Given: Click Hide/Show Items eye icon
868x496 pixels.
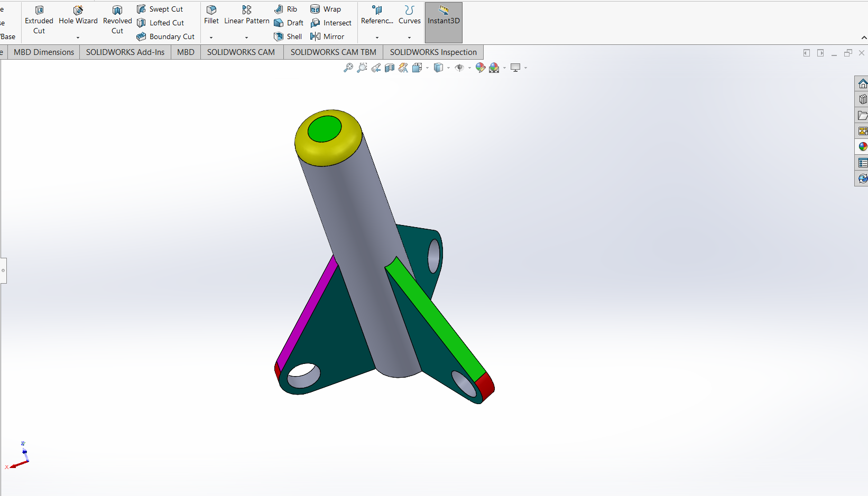Looking at the screenshot, I should pos(459,68).
